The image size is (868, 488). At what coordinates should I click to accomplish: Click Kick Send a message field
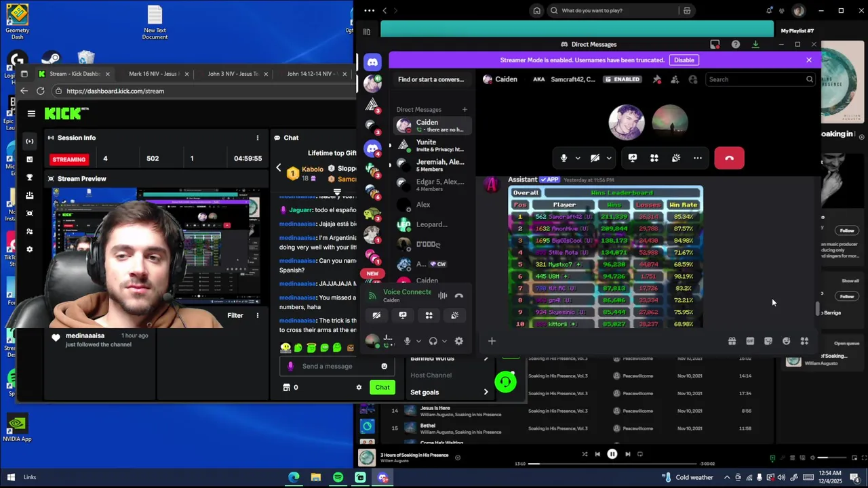pos(336,366)
